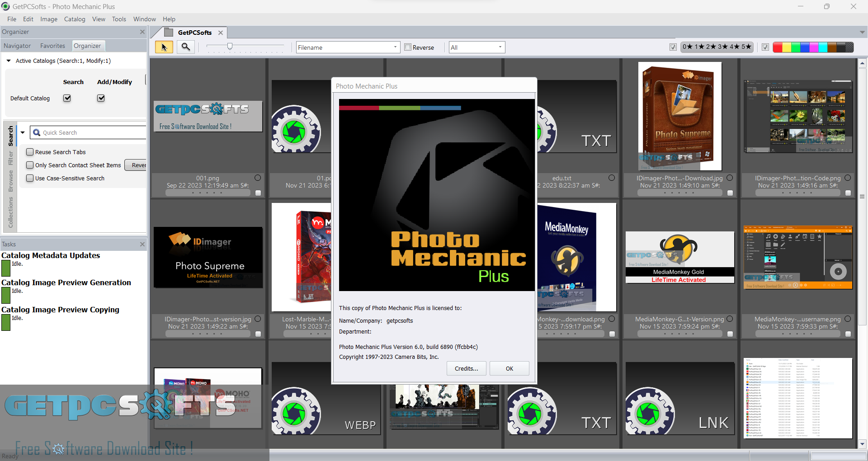Toggle the color class filter checkbox
The image size is (868, 461).
(765, 47)
